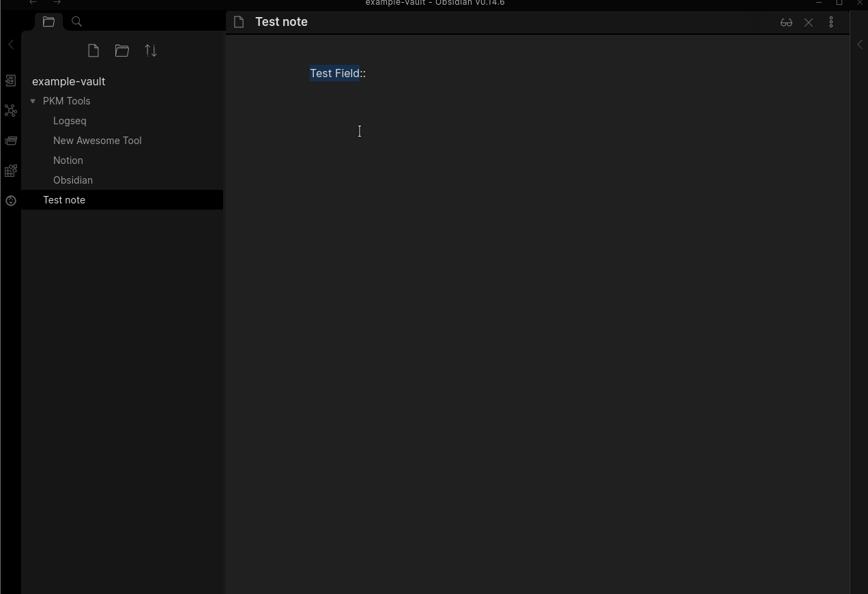Collapse the left sidebar chevron
The height and width of the screenshot is (594, 868).
[11, 44]
